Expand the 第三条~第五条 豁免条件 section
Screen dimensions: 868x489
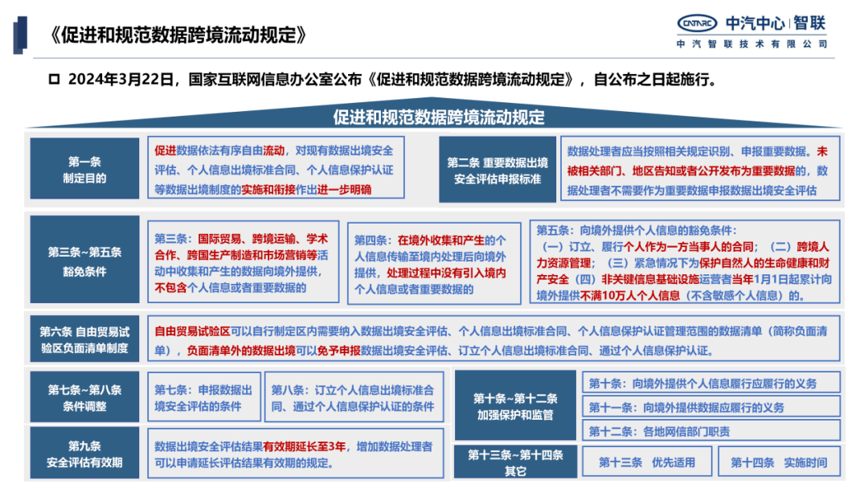coord(84,259)
